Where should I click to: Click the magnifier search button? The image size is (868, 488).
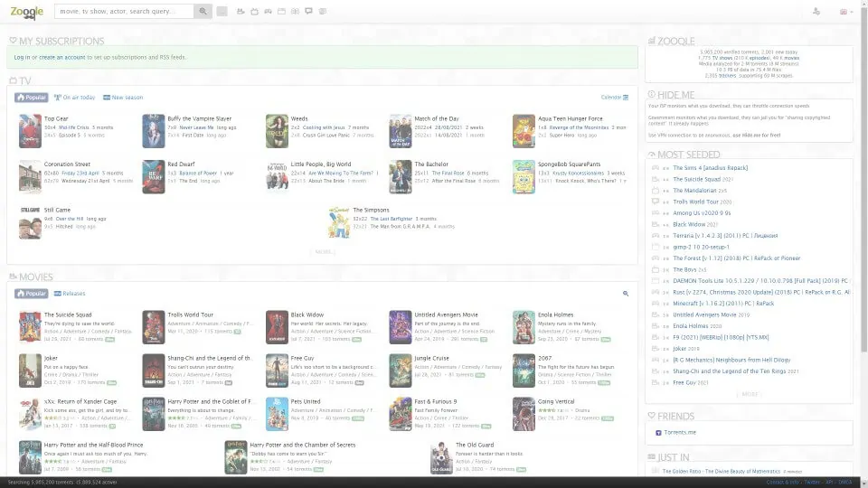(x=203, y=11)
